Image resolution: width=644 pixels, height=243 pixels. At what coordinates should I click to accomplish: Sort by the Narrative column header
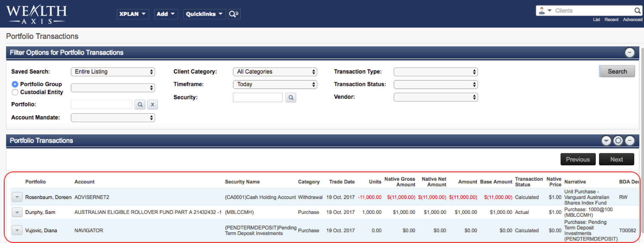coord(575,182)
